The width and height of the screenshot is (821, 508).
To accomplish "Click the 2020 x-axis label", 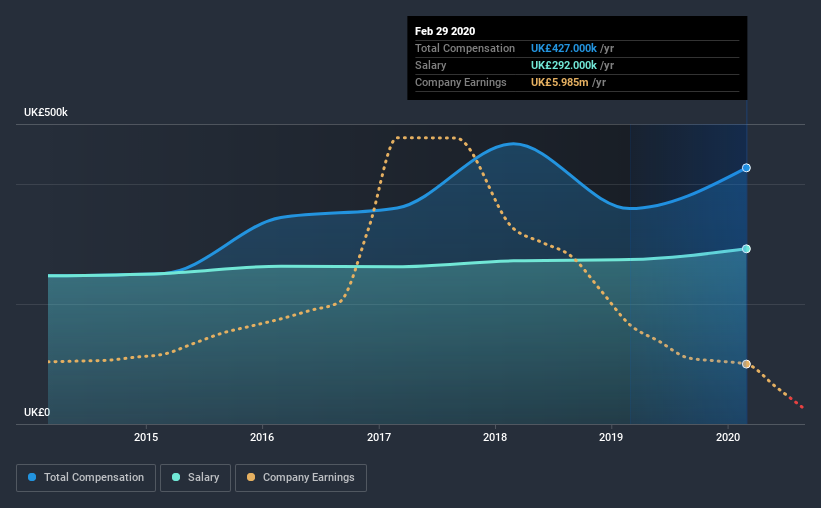I will coord(728,437).
